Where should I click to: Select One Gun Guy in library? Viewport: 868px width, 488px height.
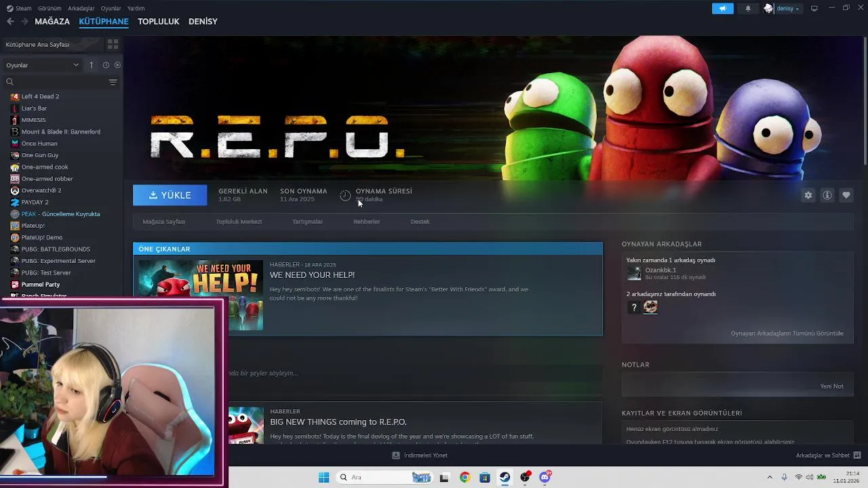click(40, 155)
